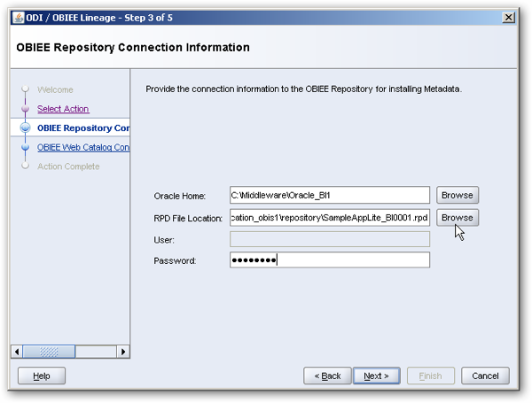Cancel the lineage wizard
Screen dimensions: 532x403
pyautogui.click(x=485, y=376)
